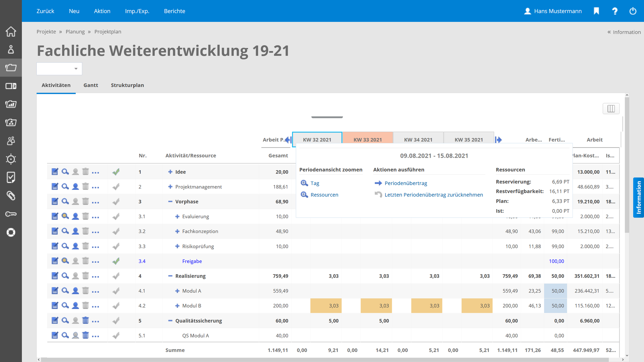Click the edit icon in the Idee row

pos(55,172)
